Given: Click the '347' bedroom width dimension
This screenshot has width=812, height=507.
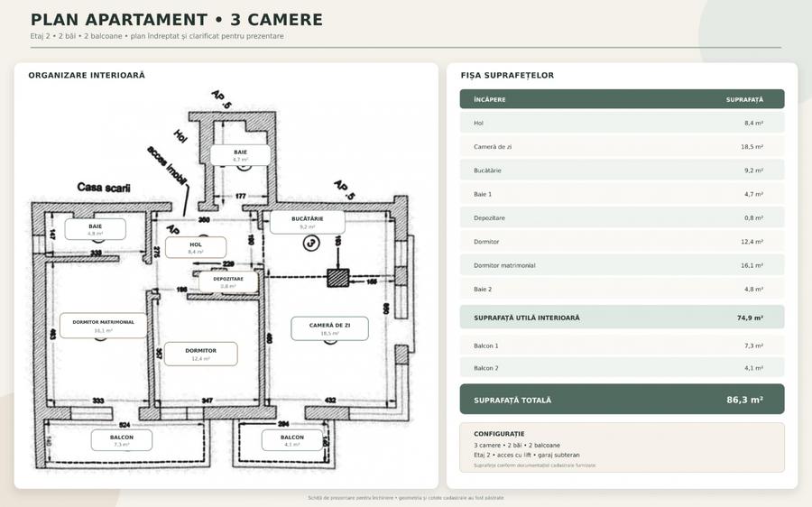Looking at the screenshot, I should (x=208, y=401).
